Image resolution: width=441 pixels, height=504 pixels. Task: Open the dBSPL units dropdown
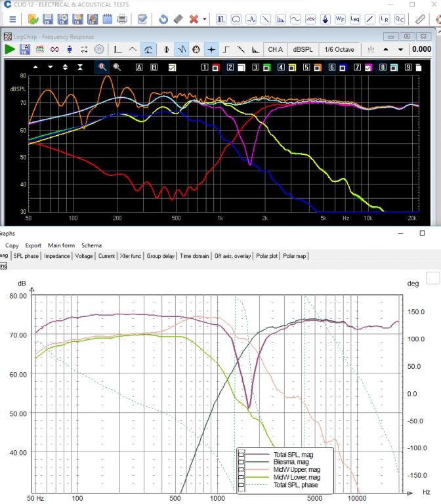pyautogui.click(x=303, y=49)
